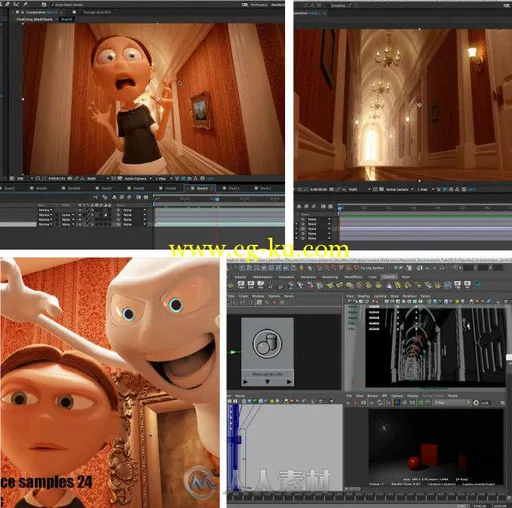
Task: Open Render menu in Maya Render View
Action: pyautogui.click(x=373, y=396)
